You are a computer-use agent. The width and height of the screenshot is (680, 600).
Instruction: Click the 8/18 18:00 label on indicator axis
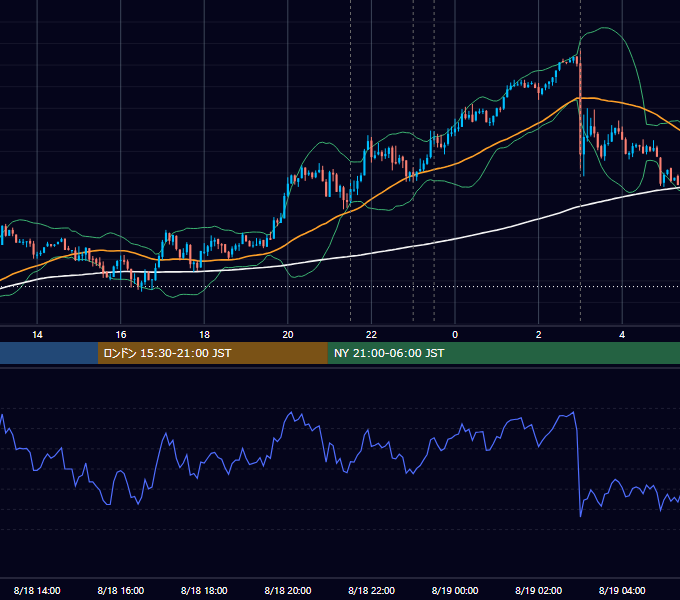[204, 590]
